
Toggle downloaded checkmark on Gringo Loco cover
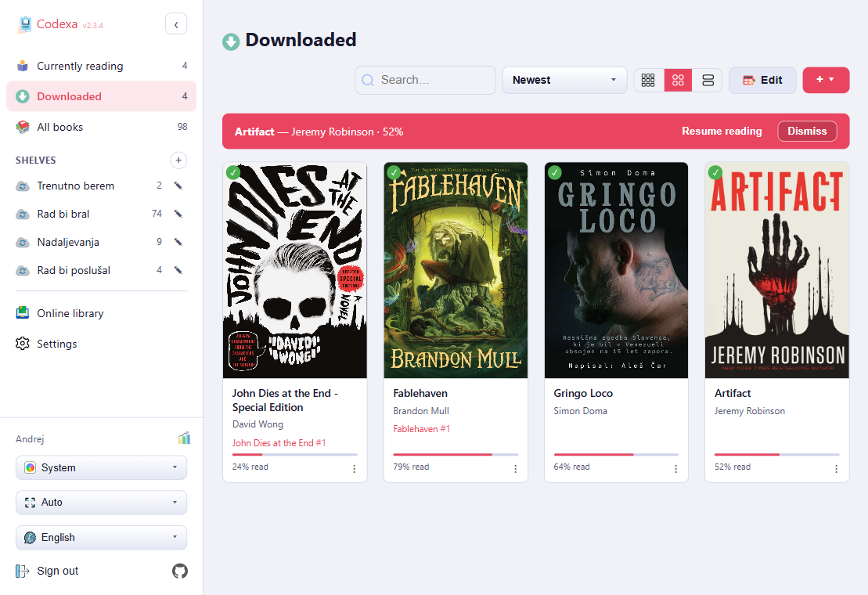pos(555,172)
